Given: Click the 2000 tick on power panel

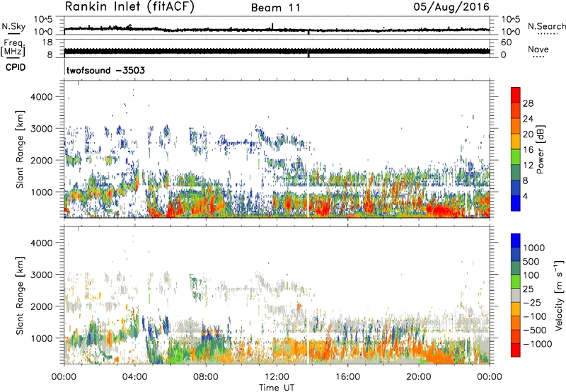Looking at the screenshot, I should (x=41, y=160).
